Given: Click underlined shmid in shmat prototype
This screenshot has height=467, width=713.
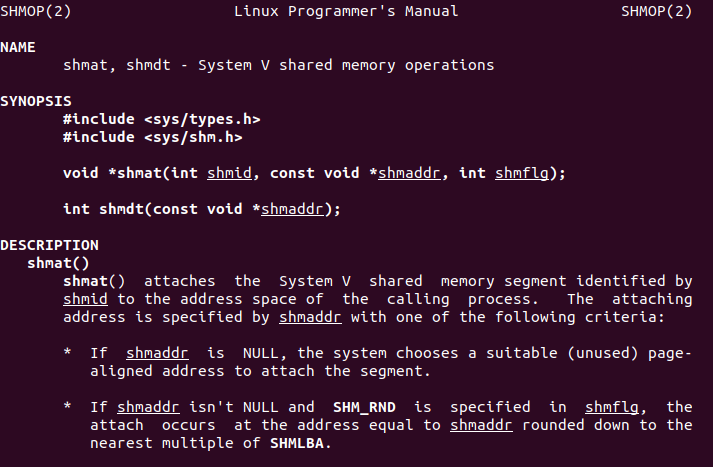Looking at the screenshot, I should [229, 173].
